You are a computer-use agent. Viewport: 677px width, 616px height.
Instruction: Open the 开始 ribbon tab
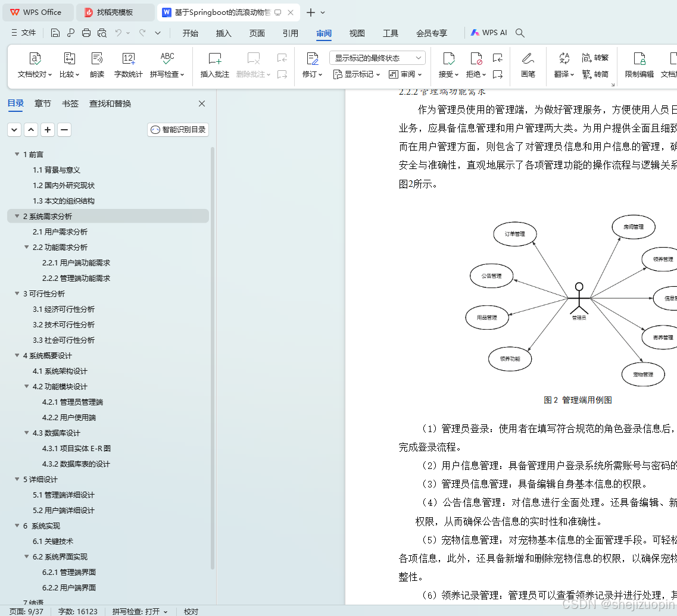(190, 33)
